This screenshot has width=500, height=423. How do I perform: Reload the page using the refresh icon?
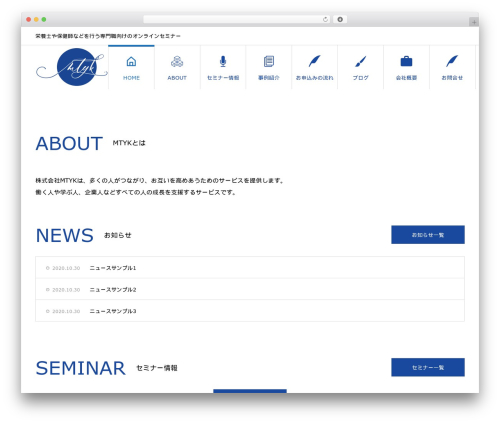pyautogui.click(x=325, y=20)
